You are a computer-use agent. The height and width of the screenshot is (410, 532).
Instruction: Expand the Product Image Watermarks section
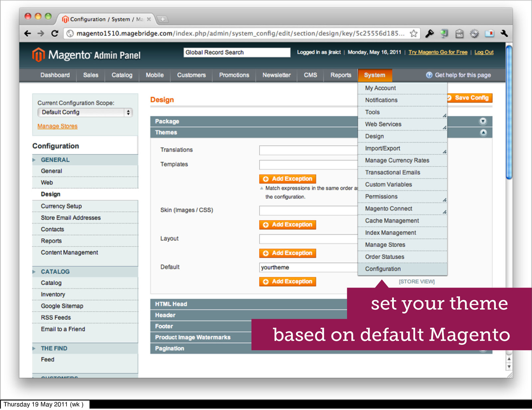pyautogui.click(x=201, y=337)
